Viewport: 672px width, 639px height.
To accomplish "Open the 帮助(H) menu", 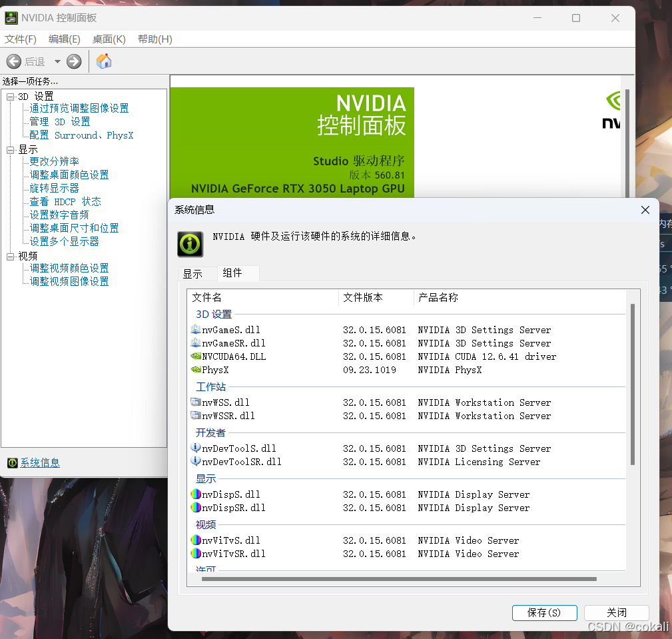I will (x=155, y=39).
